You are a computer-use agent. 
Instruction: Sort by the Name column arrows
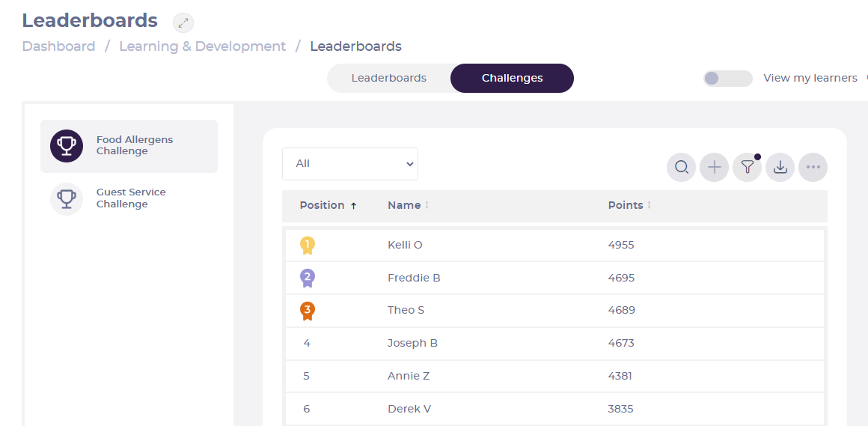pos(427,206)
